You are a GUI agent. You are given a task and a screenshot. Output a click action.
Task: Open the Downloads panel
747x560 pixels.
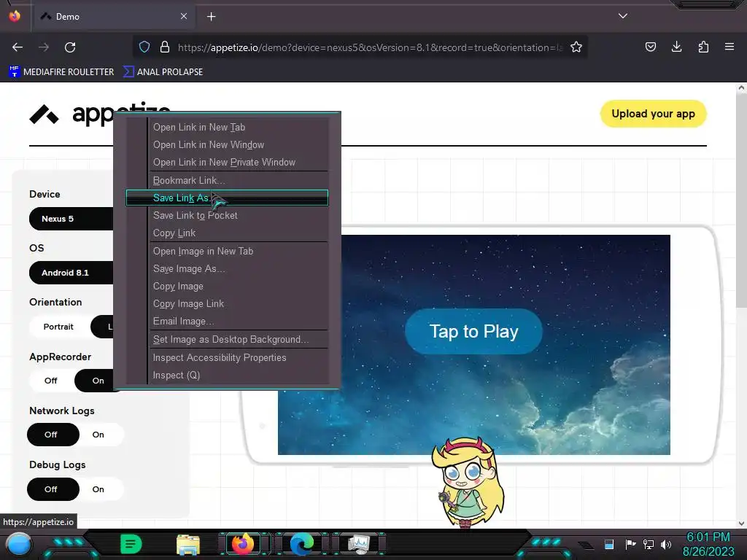(676, 47)
